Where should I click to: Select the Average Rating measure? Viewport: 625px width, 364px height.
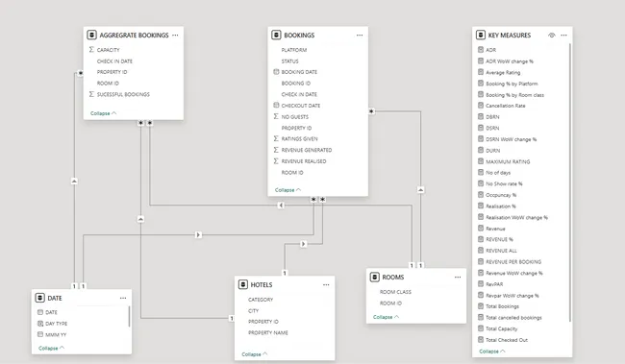499,72
